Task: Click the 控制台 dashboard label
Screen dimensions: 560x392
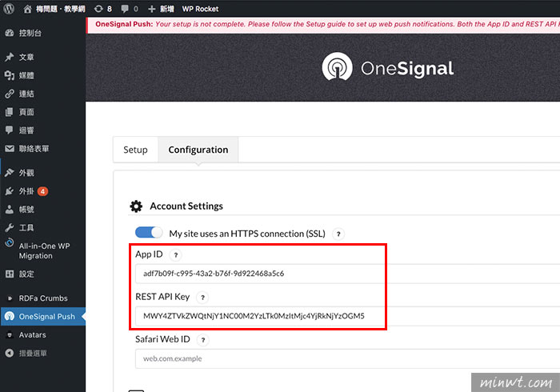Action: point(30,33)
